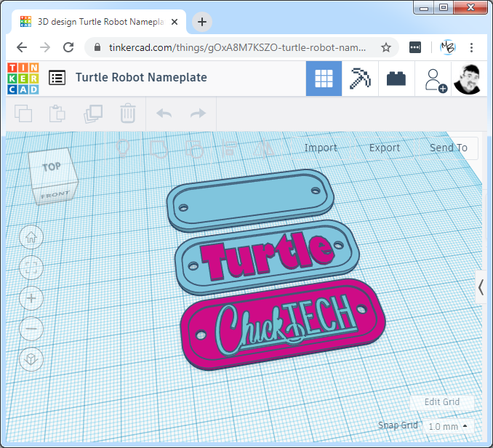Screen dimensions: 493x448
Task: Click the Edit Grid button
Action: [442, 401]
